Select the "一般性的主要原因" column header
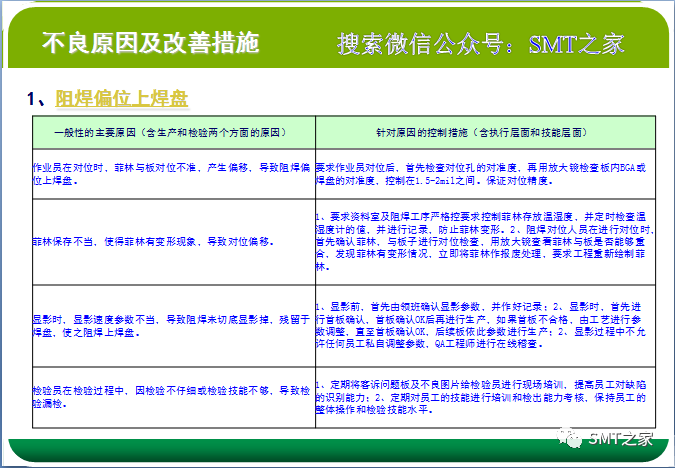 [x=172, y=133]
